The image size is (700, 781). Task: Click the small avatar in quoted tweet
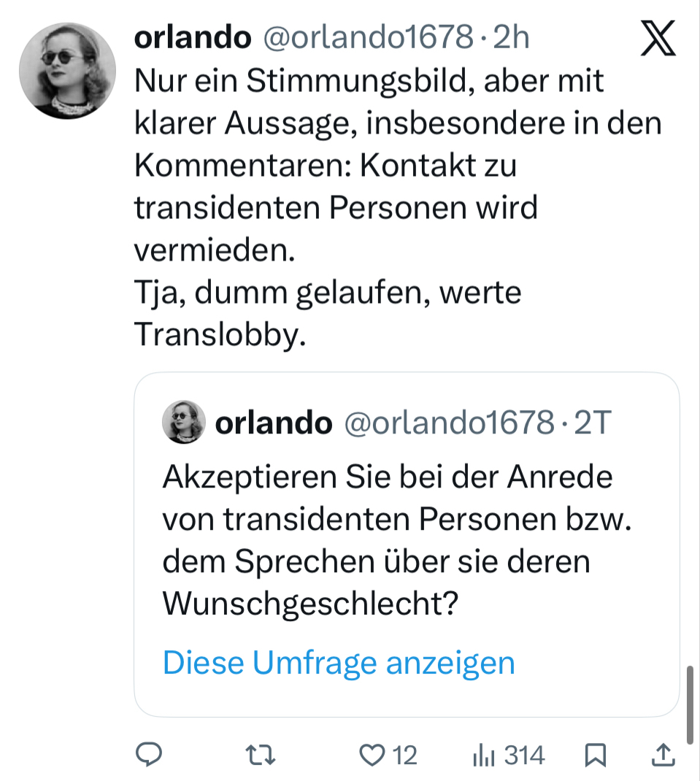click(183, 421)
